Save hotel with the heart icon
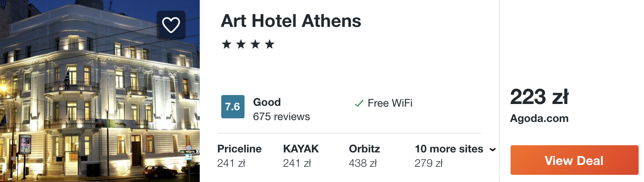Screen dimensions: 644x182 [x=171, y=26]
